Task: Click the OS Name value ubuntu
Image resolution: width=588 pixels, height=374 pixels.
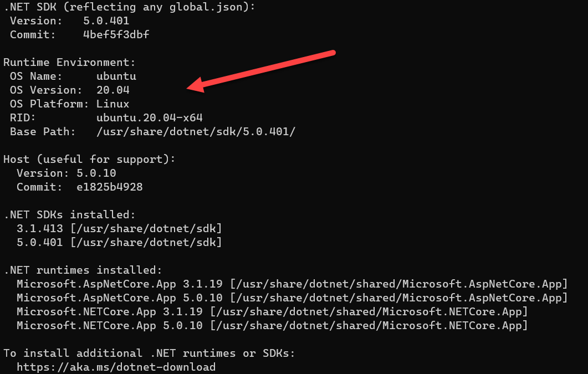Action: pos(116,76)
